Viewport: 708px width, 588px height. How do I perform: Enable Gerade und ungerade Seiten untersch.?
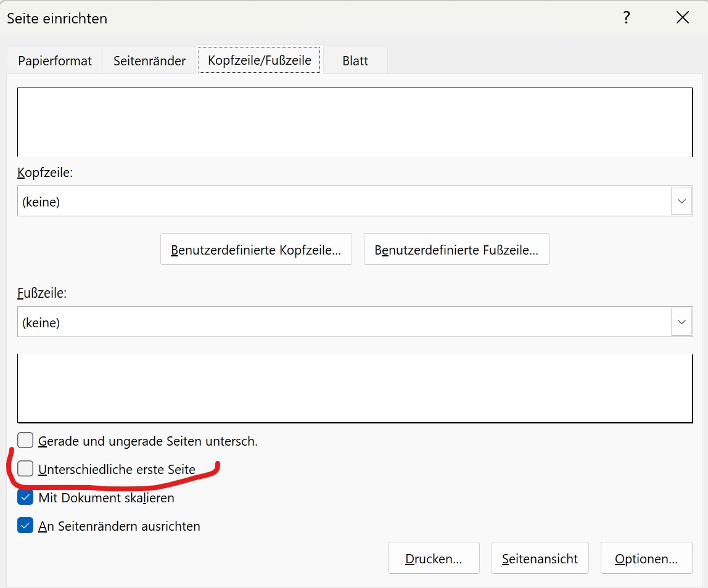click(25, 441)
